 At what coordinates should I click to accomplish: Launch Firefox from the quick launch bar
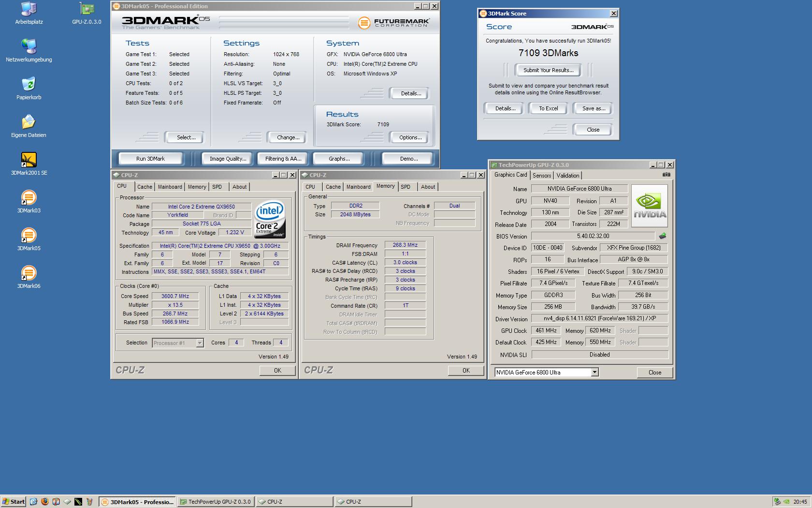point(45,502)
